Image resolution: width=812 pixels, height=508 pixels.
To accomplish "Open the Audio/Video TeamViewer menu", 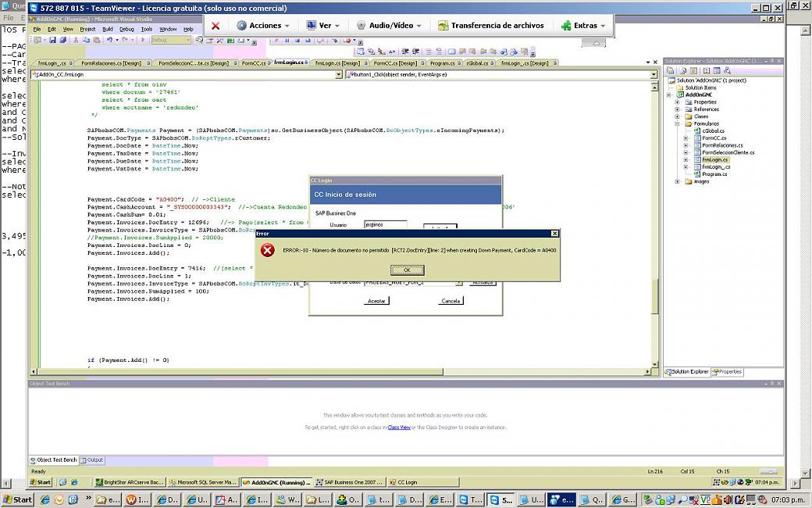I will click(389, 26).
